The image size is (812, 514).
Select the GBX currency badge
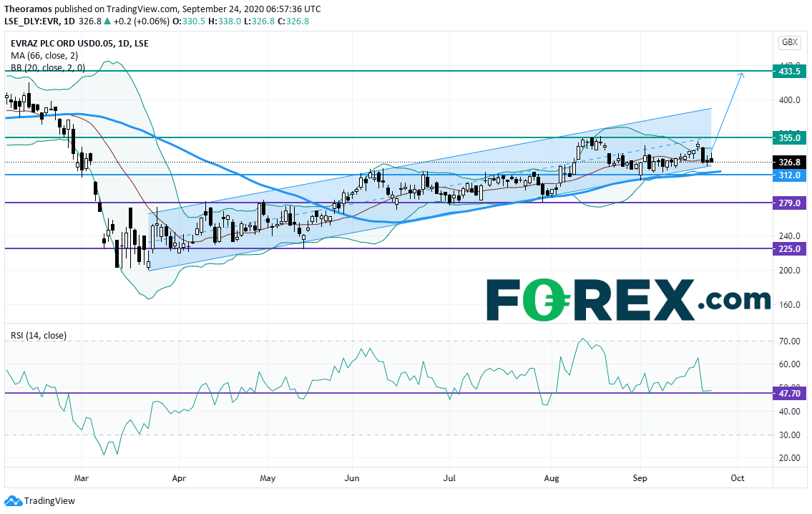coord(789,42)
